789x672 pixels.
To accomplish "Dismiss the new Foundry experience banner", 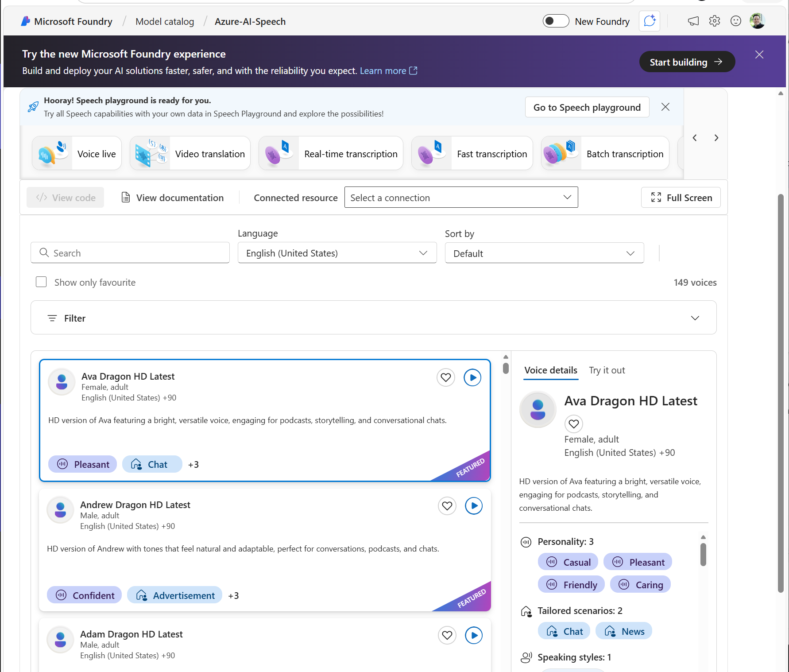I will click(759, 54).
